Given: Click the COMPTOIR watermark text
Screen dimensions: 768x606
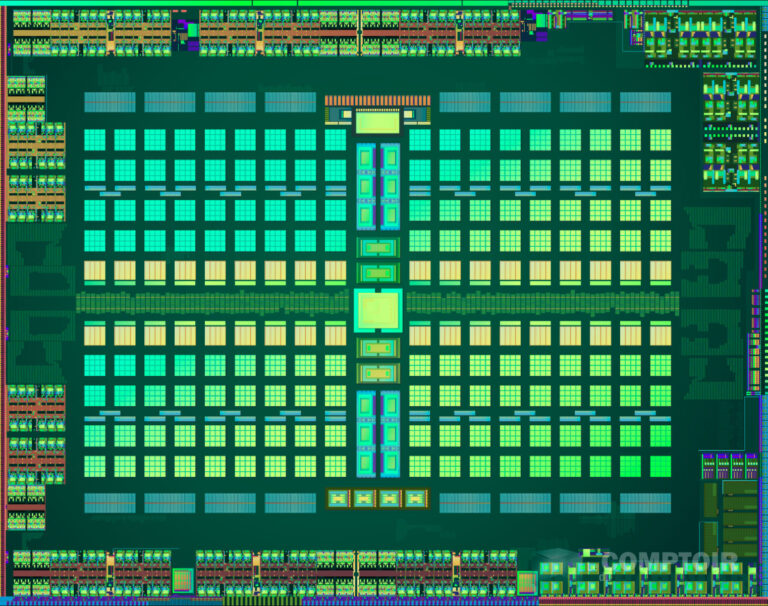Looking at the screenshot, I should pos(670,562).
